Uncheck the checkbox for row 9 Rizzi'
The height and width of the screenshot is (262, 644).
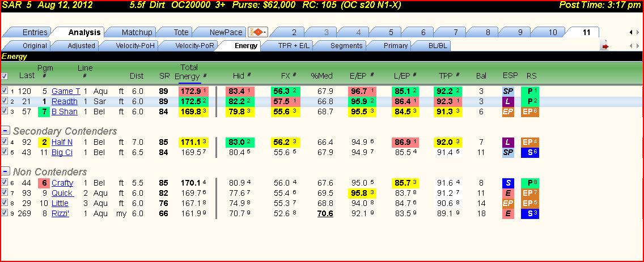pyautogui.click(x=4, y=213)
